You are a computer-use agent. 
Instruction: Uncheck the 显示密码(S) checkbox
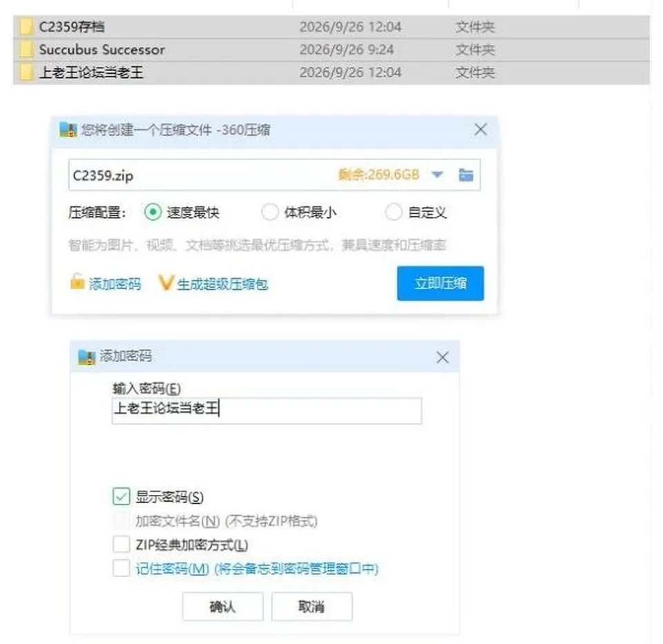coord(122,496)
